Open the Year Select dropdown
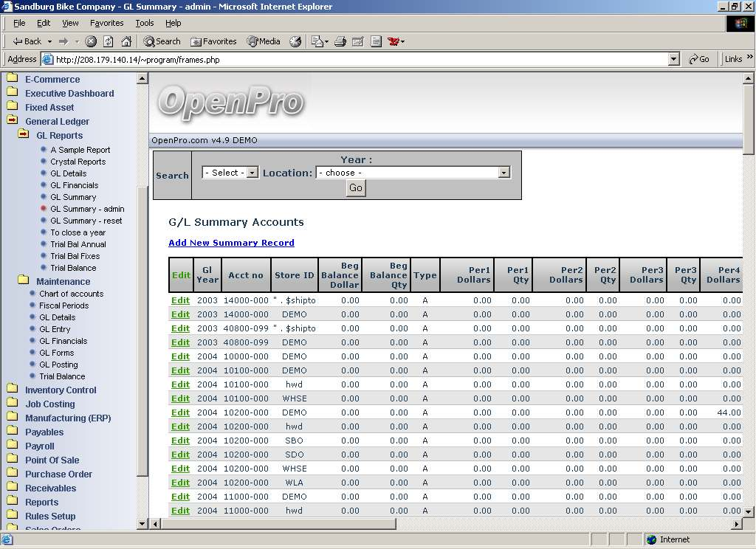This screenshot has height=549, width=756. pos(230,173)
